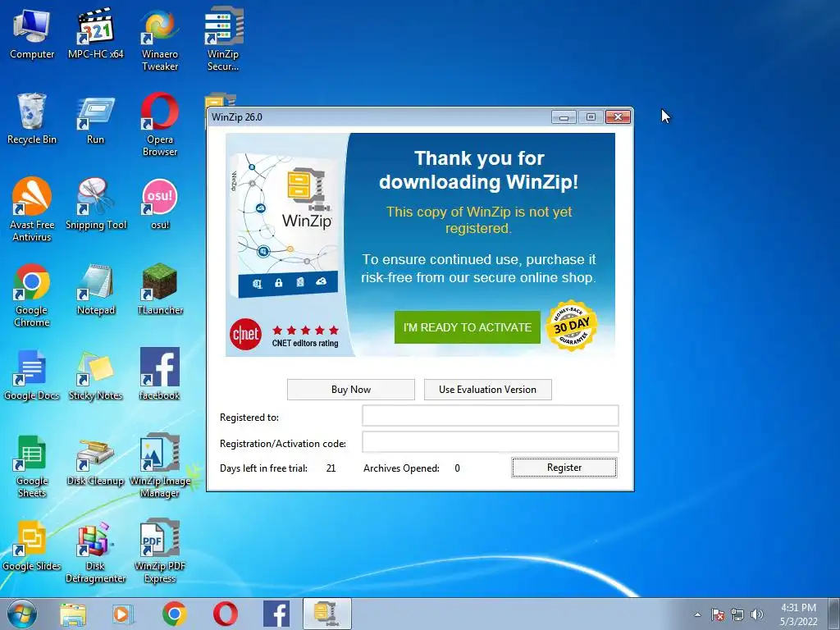Click the Disk Cleanup shortcut

(95, 462)
